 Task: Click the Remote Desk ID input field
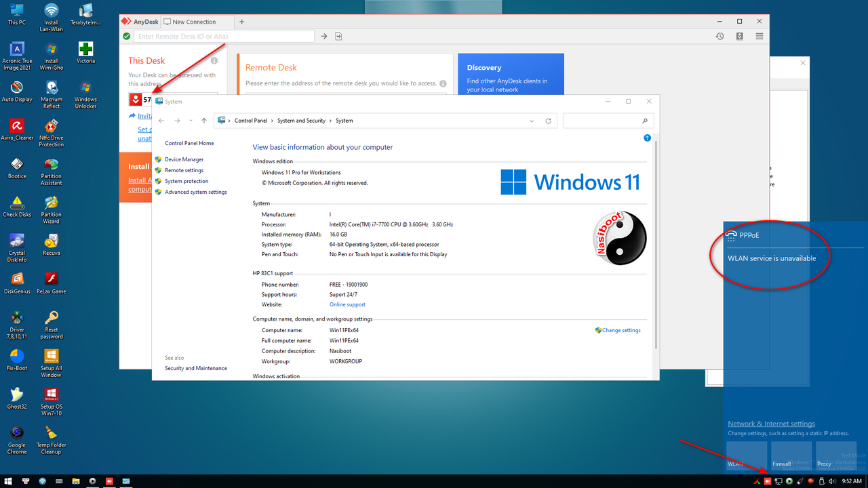pos(224,36)
